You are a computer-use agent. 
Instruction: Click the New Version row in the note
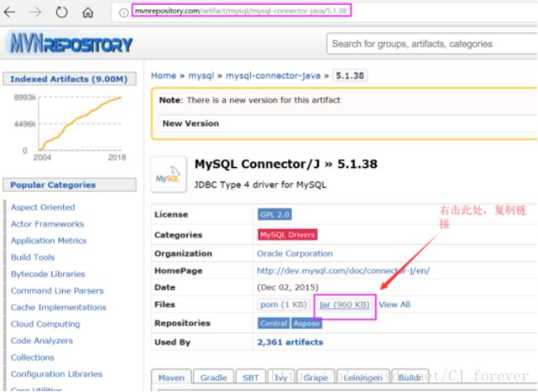click(x=348, y=123)
